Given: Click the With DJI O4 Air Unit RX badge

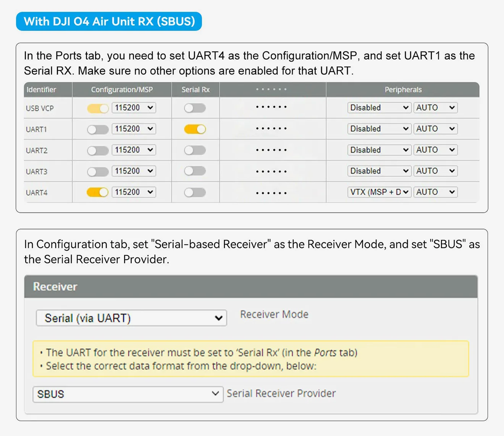Looking at the screenshot, I should pos(109,21).
